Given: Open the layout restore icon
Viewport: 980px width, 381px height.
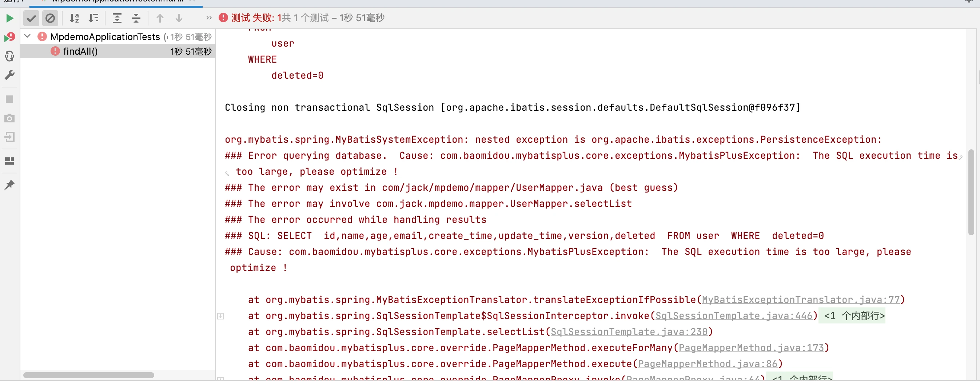Looking at the screenshot, I should [x=9, y=161].
